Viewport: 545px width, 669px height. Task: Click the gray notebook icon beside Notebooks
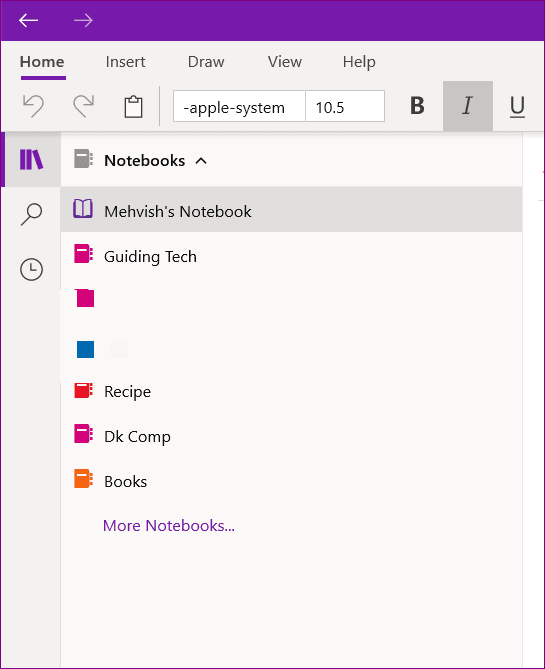(83, 159)
